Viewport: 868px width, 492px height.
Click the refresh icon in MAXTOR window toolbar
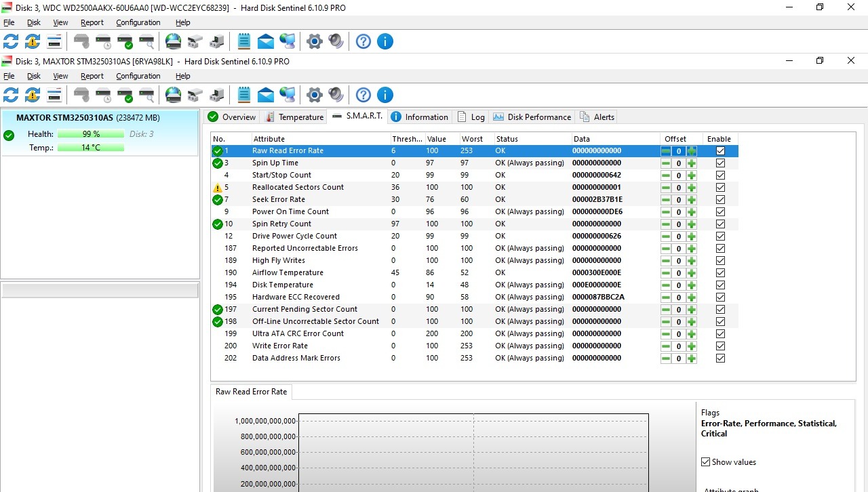click(x=11, y=95)
